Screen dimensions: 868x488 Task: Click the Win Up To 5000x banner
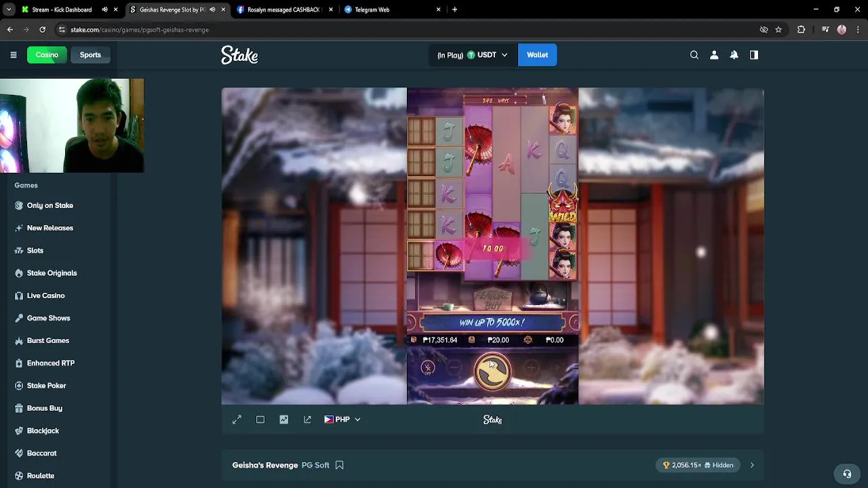tap(492, 323)
